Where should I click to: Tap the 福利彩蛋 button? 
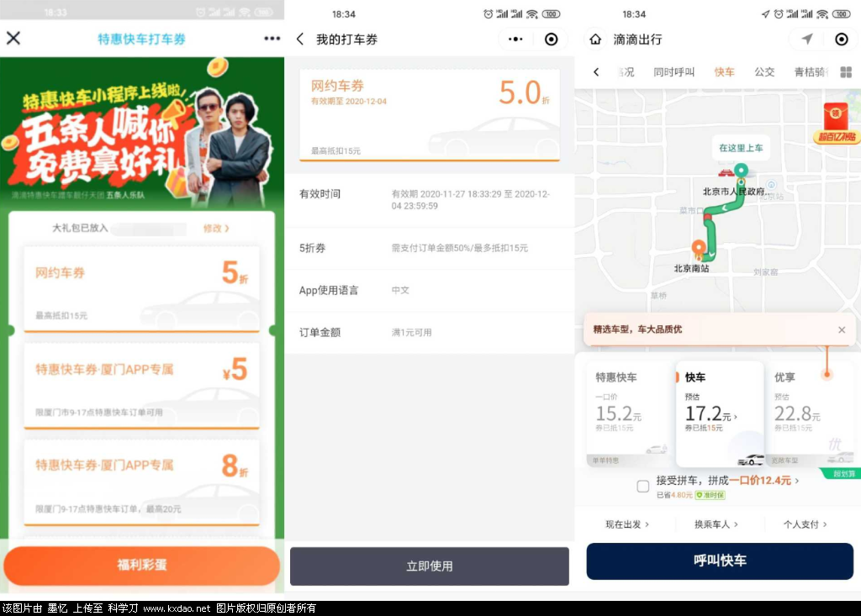click(x=141, y=565)
